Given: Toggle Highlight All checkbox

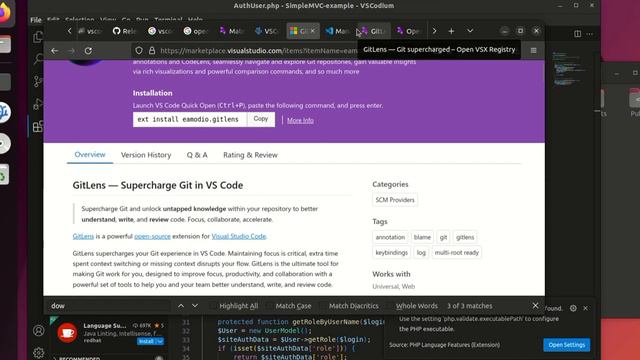Looking at the screenshot, I should tap(213, 306).
